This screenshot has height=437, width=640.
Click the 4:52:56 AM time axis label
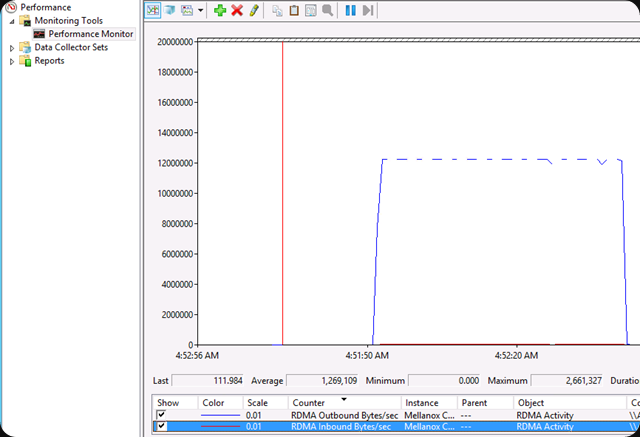pyautogui.click(x=197, y=355)
